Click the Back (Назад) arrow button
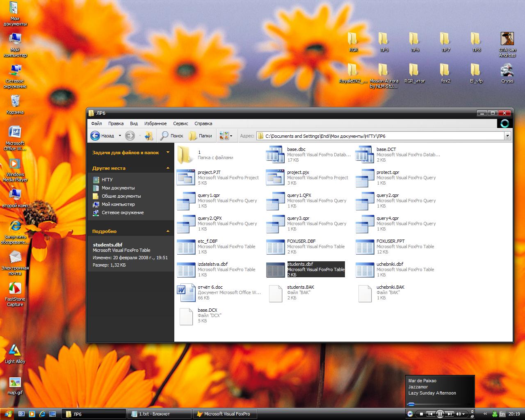The image size is (525, 420). [96, 136]
